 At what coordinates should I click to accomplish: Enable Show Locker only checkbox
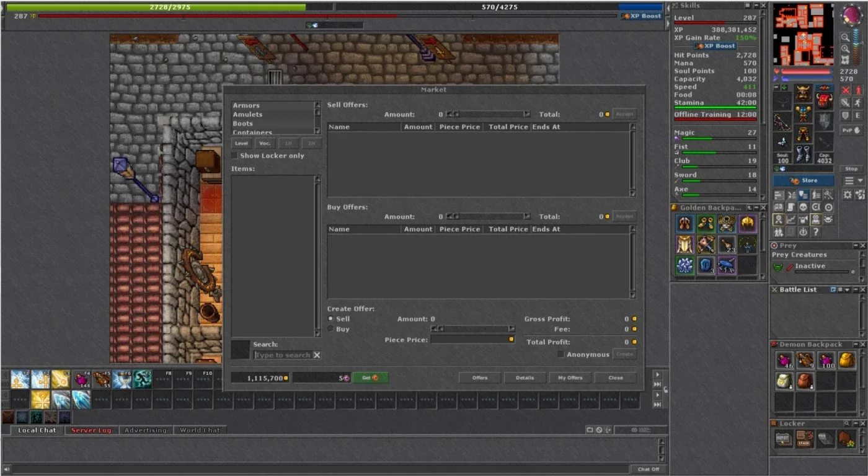[234, 156]
